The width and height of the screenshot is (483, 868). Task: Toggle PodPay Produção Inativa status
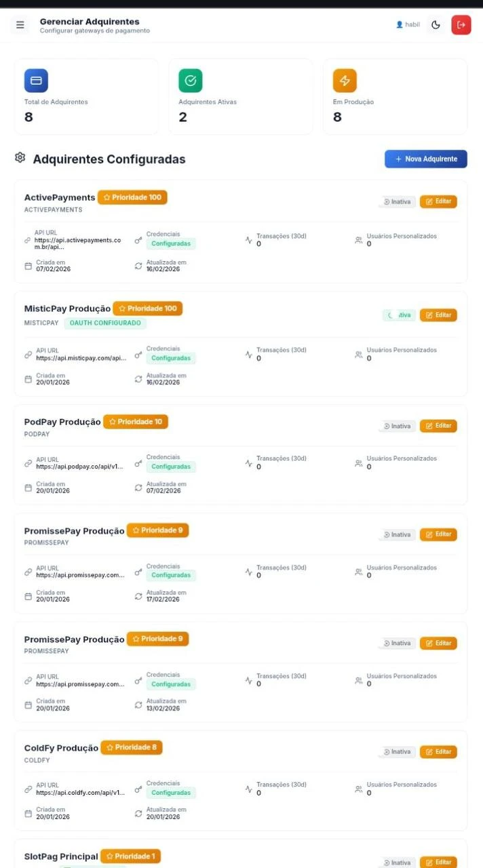[398, 426]
